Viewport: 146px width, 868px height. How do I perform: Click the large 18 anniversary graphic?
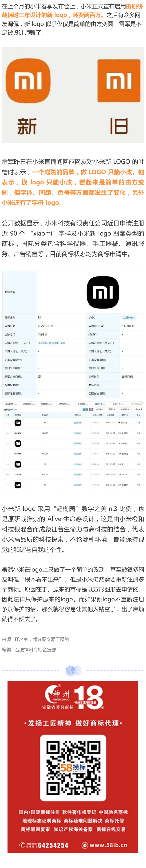pos(88,697)
